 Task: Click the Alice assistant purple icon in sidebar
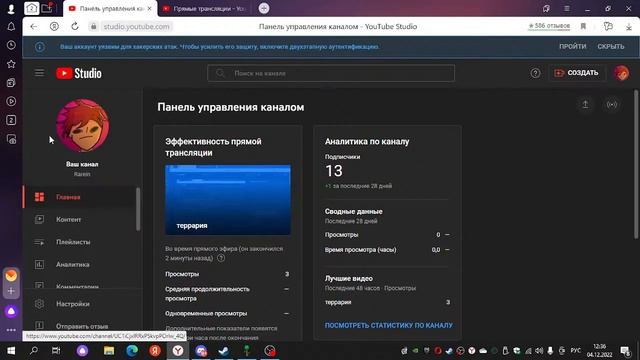(11, 311)
